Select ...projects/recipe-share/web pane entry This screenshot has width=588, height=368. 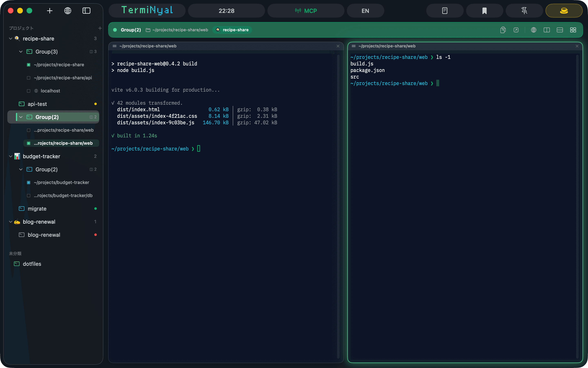coord(64,130)
